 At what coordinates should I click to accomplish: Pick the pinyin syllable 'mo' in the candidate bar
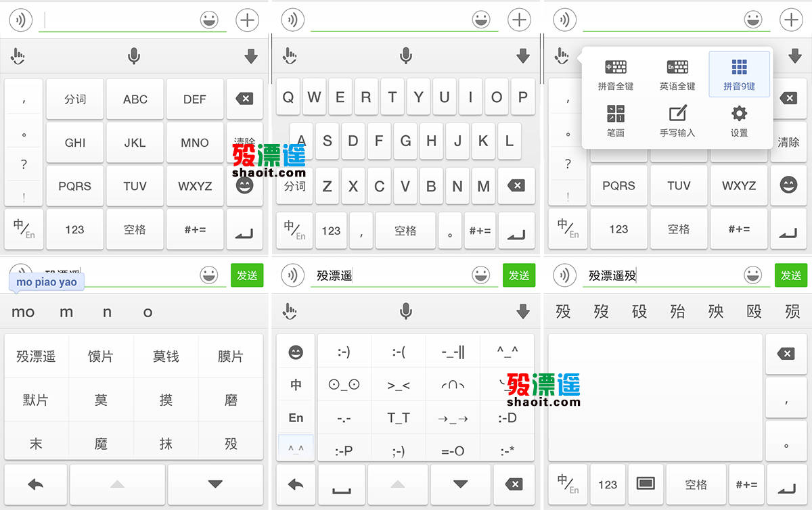click(x=23, y=312)
